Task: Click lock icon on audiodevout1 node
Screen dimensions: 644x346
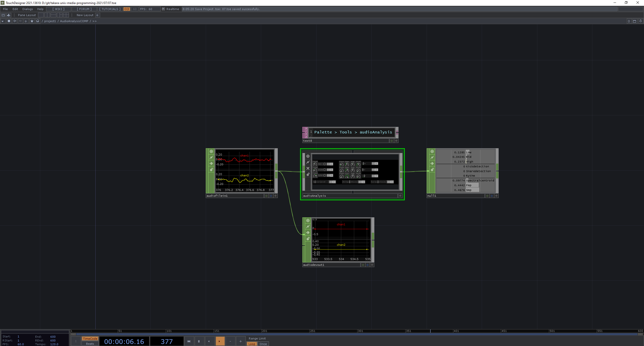Action: click(x=308, y=239)
